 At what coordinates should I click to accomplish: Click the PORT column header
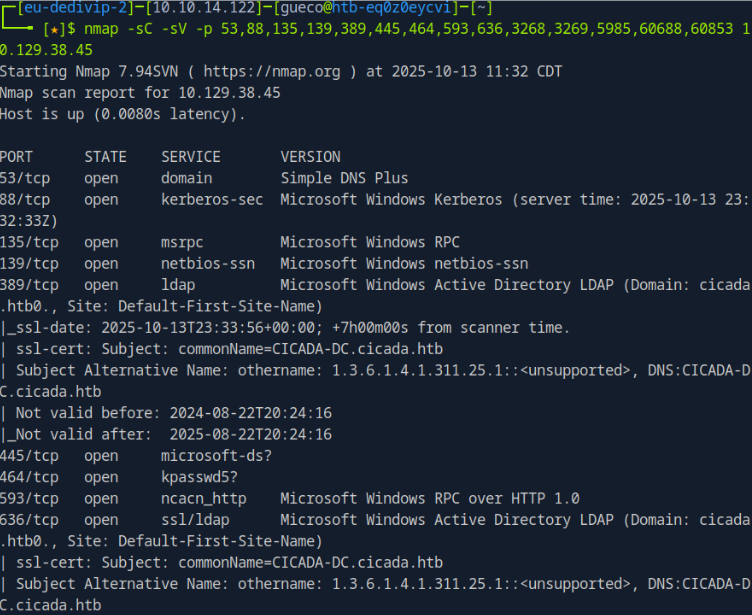tap(16, 157)
